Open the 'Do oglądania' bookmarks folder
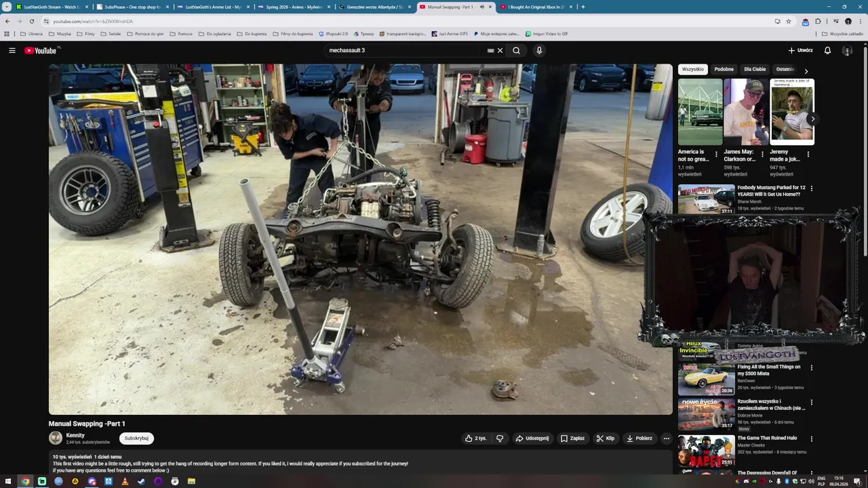This screenshot has width=868, height=488. click(x=214, y=33)
